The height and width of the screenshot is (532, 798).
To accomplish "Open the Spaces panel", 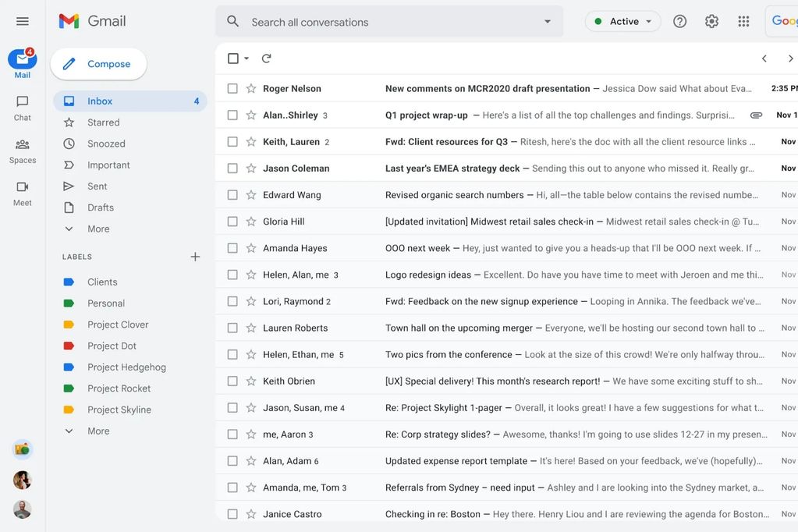I will pos(22,150).
